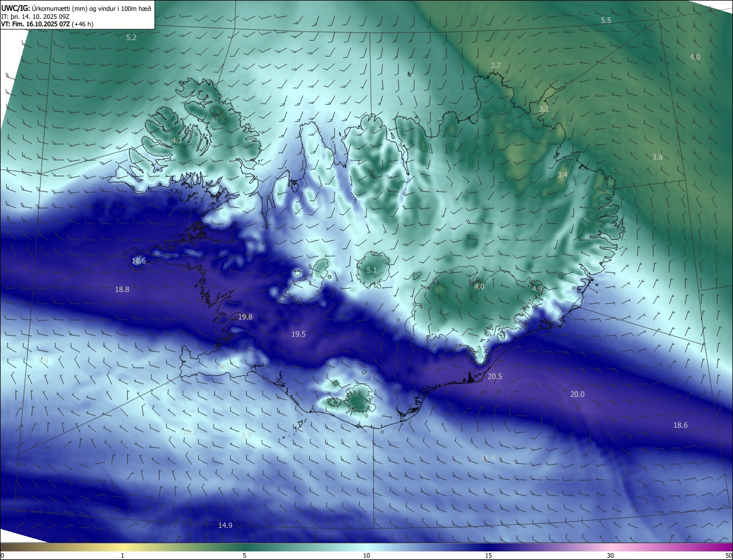Viewport: 733px width, 560px height.
Task: Click the 5.5 precipitation value
Action: tap(606, 20)
